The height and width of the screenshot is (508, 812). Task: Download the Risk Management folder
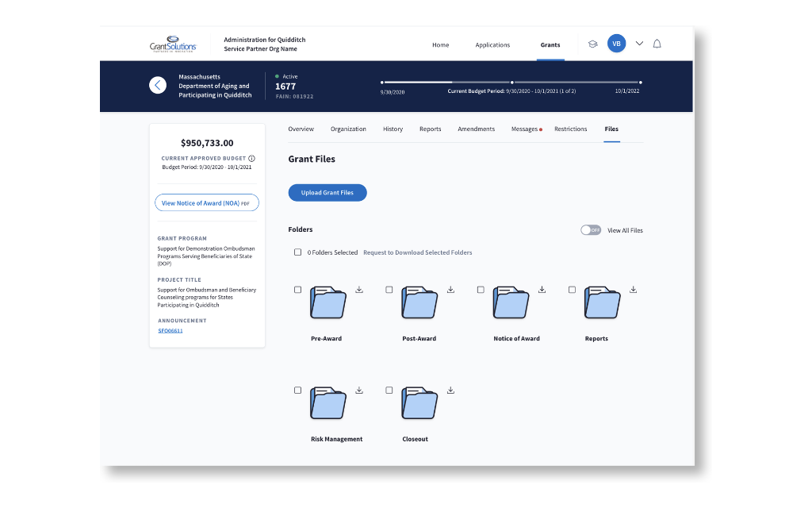(359, 391)
